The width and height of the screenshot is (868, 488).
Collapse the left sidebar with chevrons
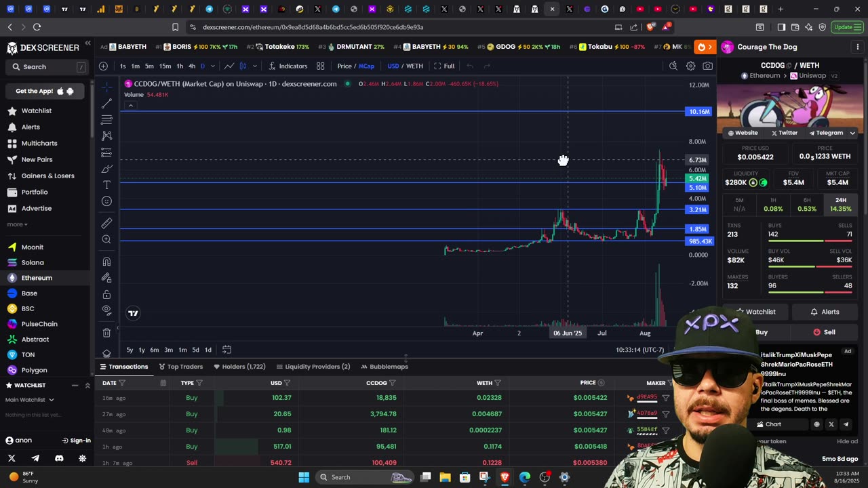(x=87, y=43)
